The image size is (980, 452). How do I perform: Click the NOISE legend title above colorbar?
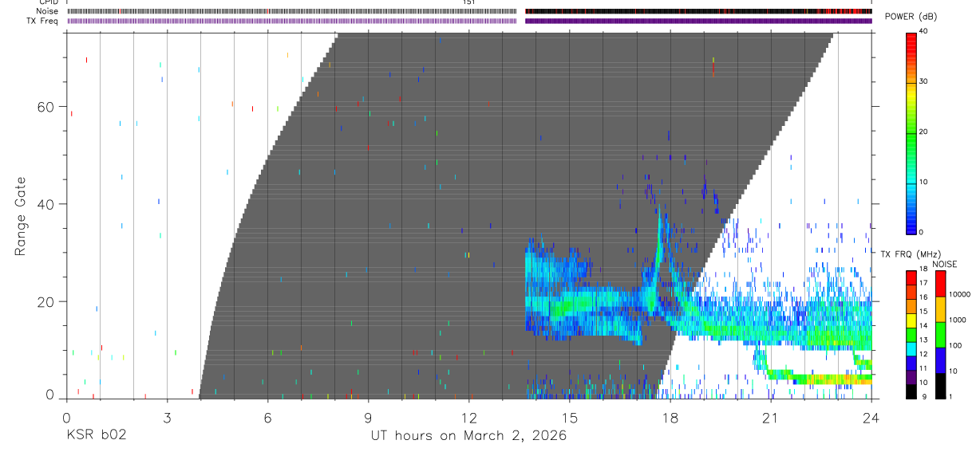[x=944, y=264]
